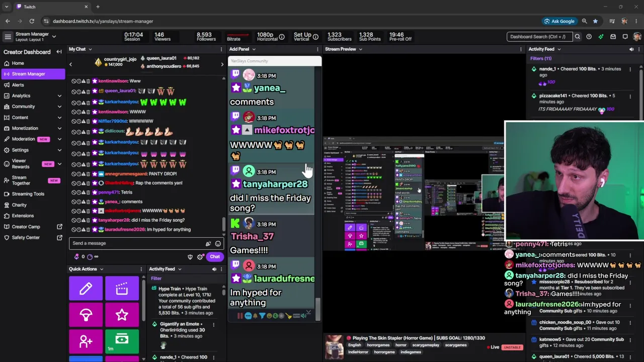Click the shield mod tools icon
The image size is (644, 362).
click(x=190, y=257)
